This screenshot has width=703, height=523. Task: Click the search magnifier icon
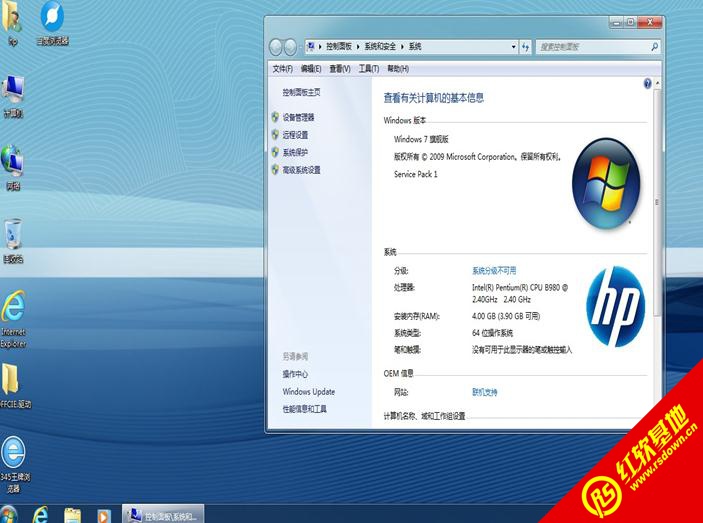[654, 46]
